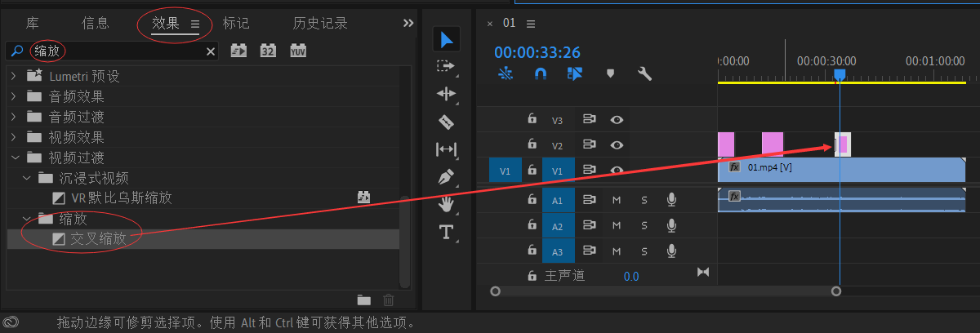This screenshot has height=333, width=980.
Task: Expand the 视频效果 folder
Action: click(12, 137)
